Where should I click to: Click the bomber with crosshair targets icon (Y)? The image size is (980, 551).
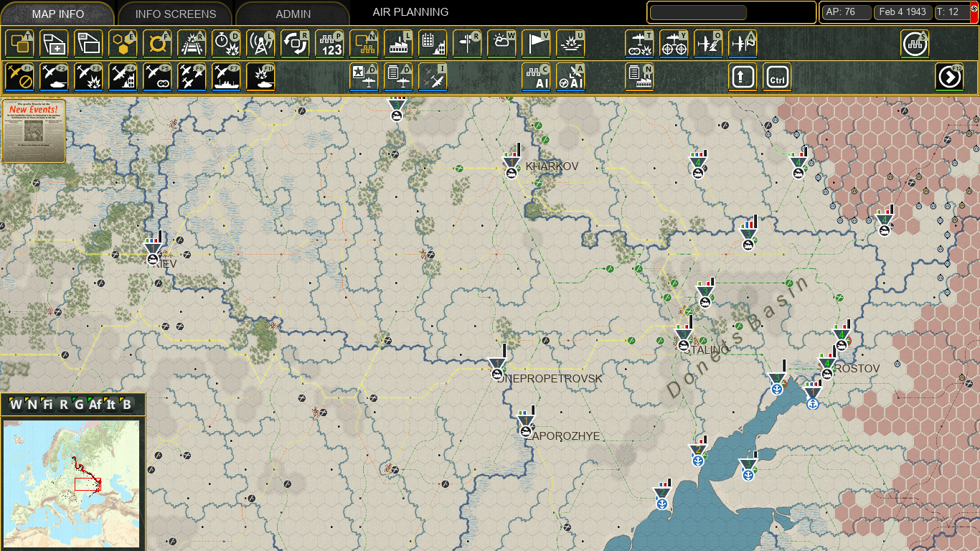(674, 44)
